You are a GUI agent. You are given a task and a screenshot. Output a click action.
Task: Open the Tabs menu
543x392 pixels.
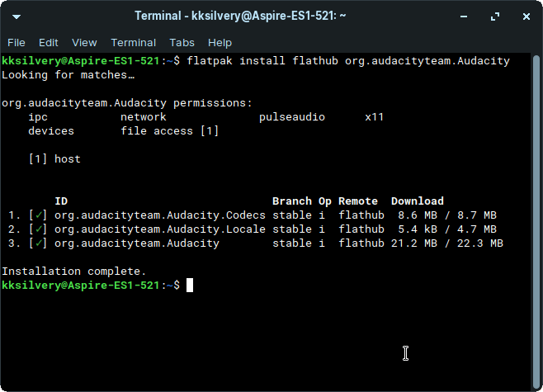tap(182, 42)
